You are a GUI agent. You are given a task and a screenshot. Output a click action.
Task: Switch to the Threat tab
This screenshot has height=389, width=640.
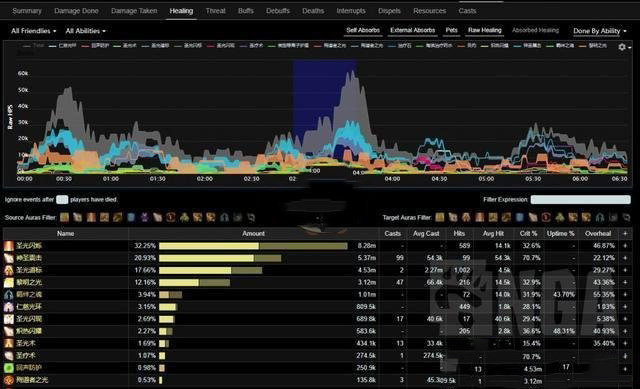[216, 11]
